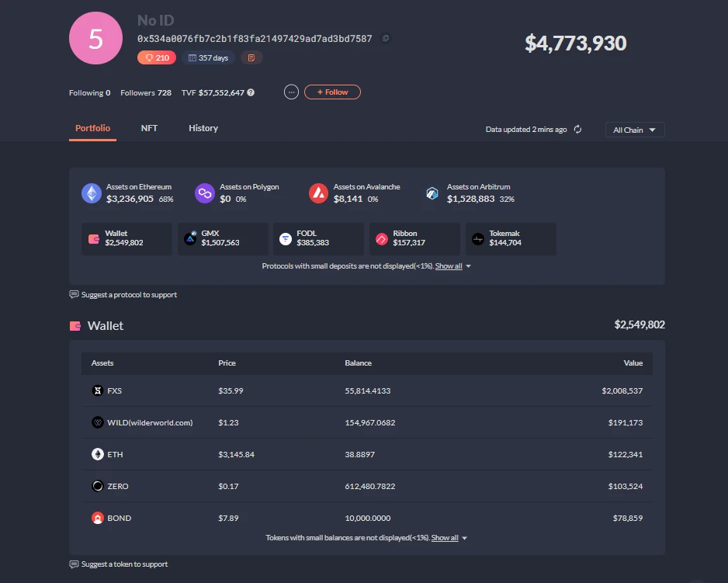Click Following 0 count
Viewport: 728px width, 583px height.
[89, 93]
